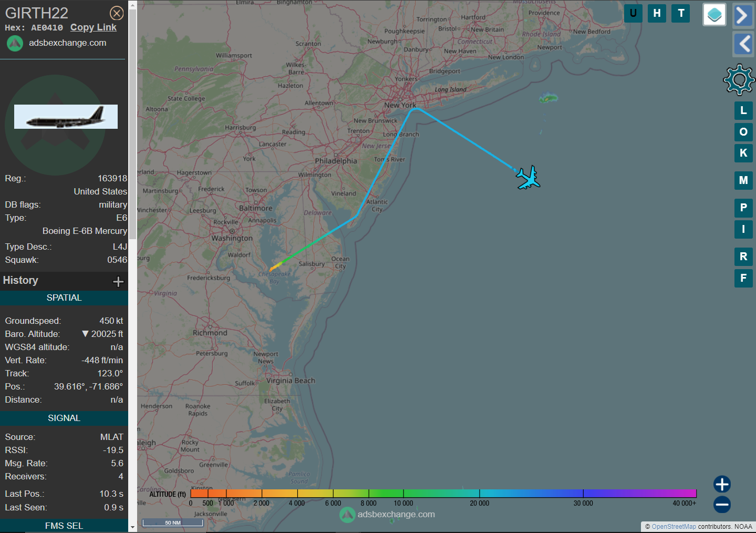756x533 pixels.
Task: Click the New York label on map
Action: [x=400, y=105]
